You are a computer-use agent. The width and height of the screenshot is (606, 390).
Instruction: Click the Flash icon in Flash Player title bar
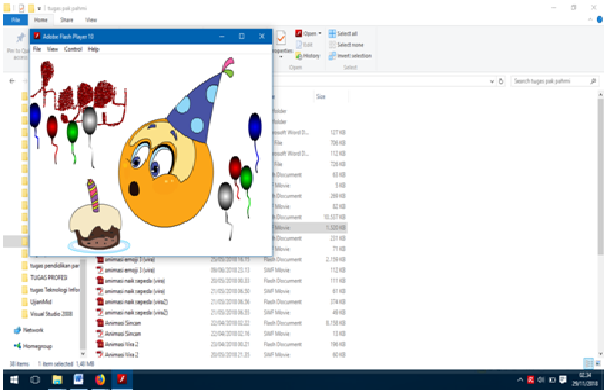(37, 36)
